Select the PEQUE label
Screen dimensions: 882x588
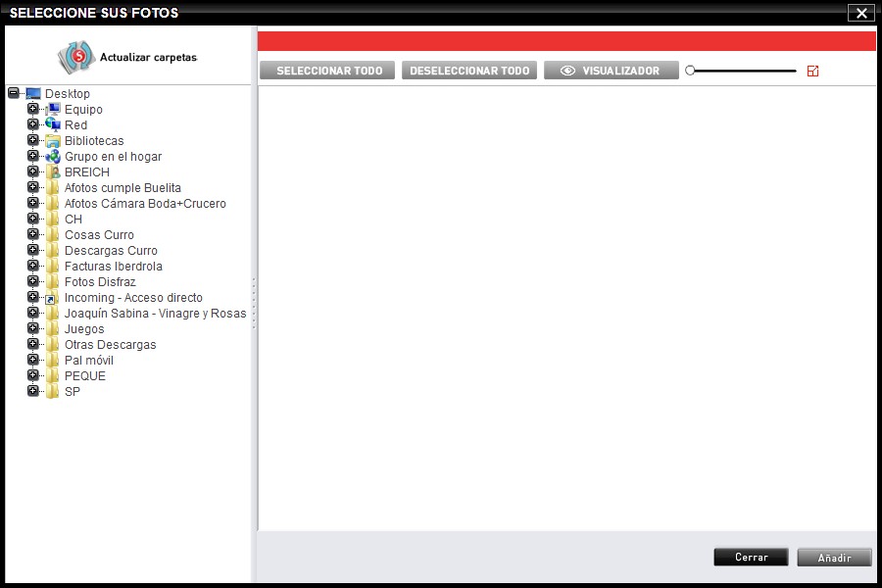[x=85, y=376]
